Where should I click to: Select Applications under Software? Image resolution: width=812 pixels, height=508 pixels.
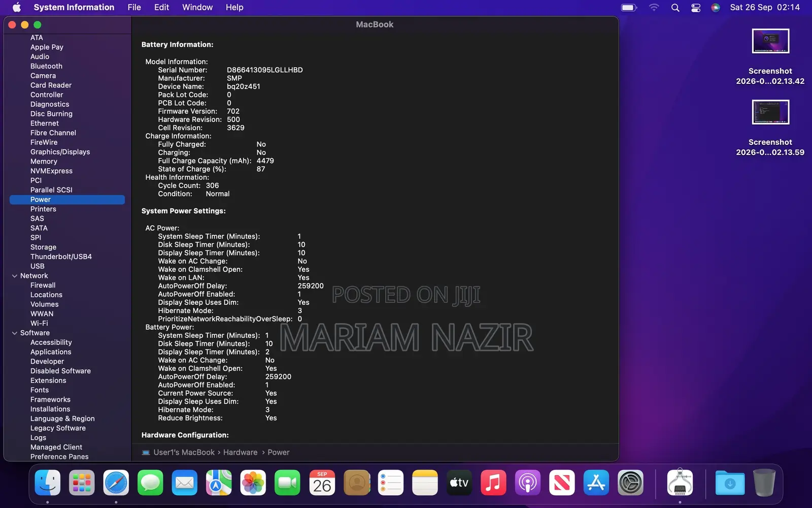click(51, 352)
